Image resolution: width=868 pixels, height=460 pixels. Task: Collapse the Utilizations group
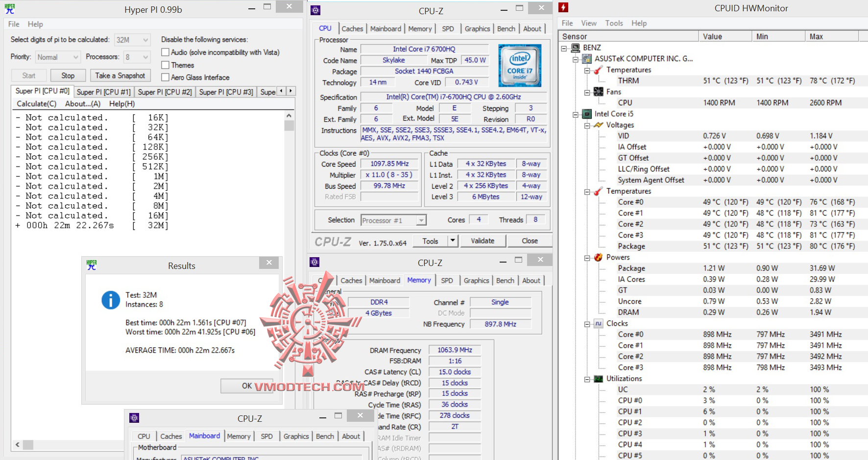(x=587, y=379)
